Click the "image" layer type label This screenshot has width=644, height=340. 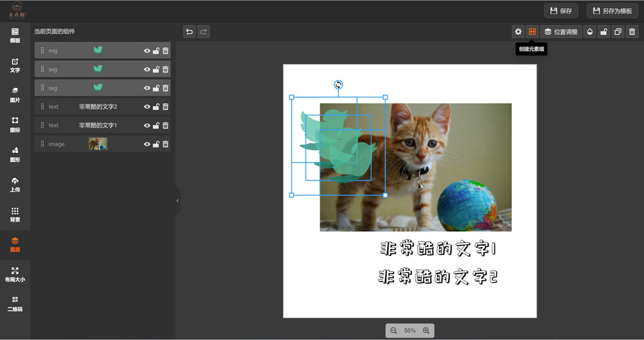(x=56, y=144)
